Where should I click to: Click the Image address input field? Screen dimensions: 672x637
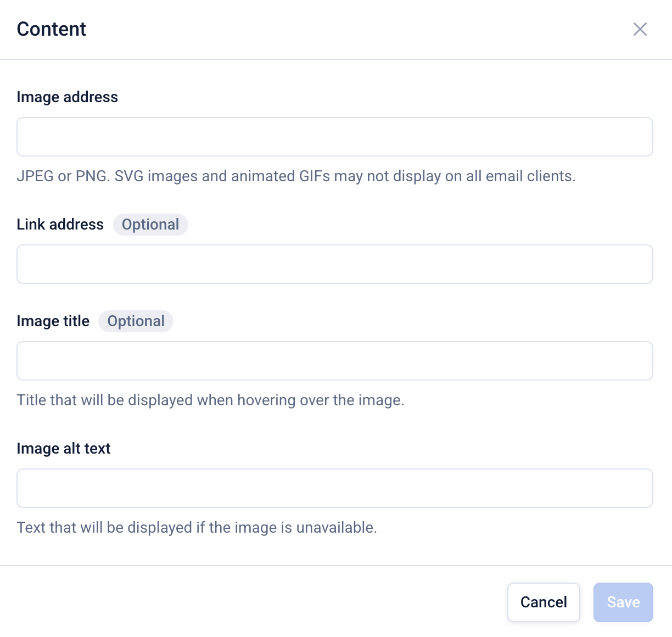point(334,137)
